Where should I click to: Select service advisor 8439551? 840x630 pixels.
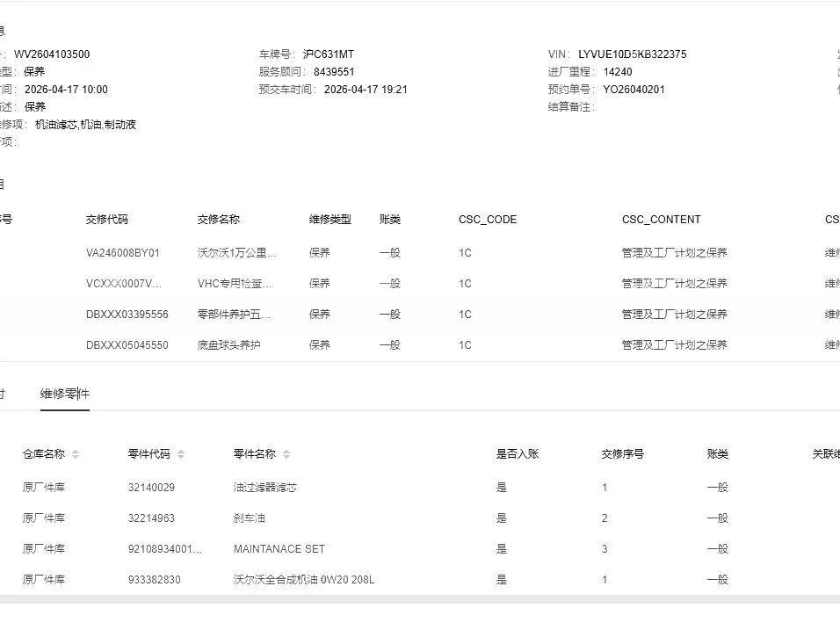click(x=334, y=72)
